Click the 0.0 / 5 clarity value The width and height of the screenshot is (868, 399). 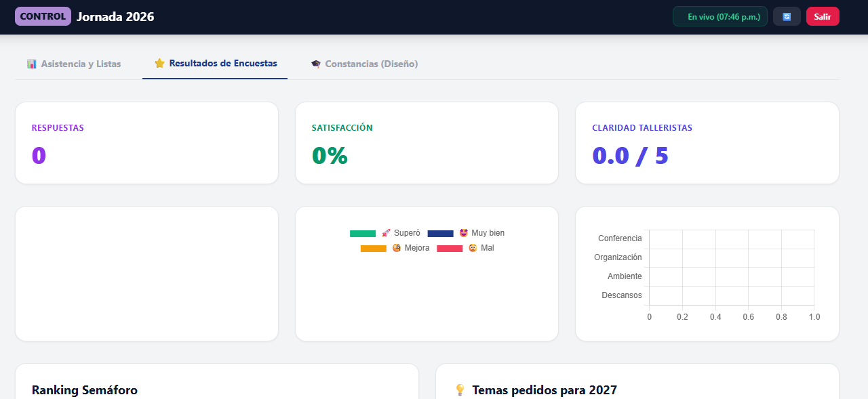click(631, 156)
